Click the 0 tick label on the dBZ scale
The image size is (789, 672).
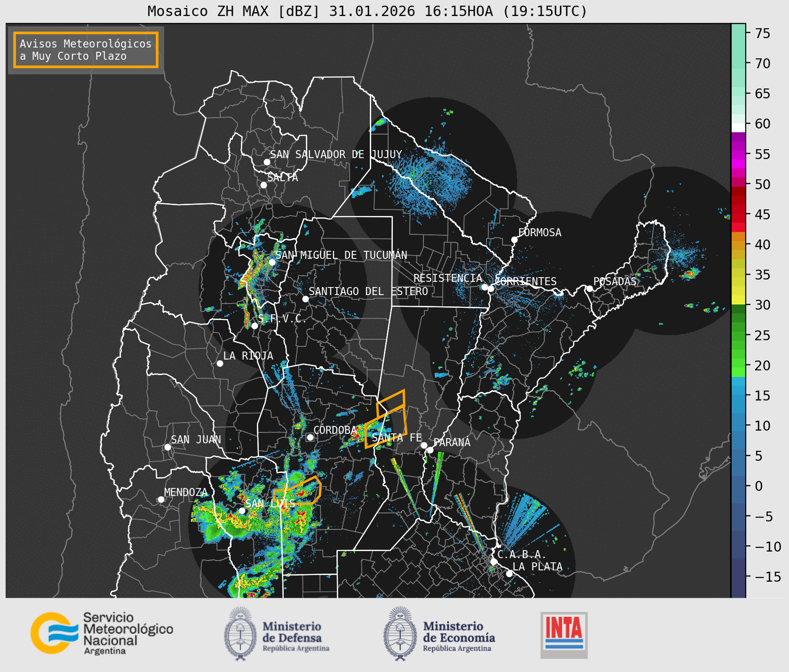coord(758,486)
